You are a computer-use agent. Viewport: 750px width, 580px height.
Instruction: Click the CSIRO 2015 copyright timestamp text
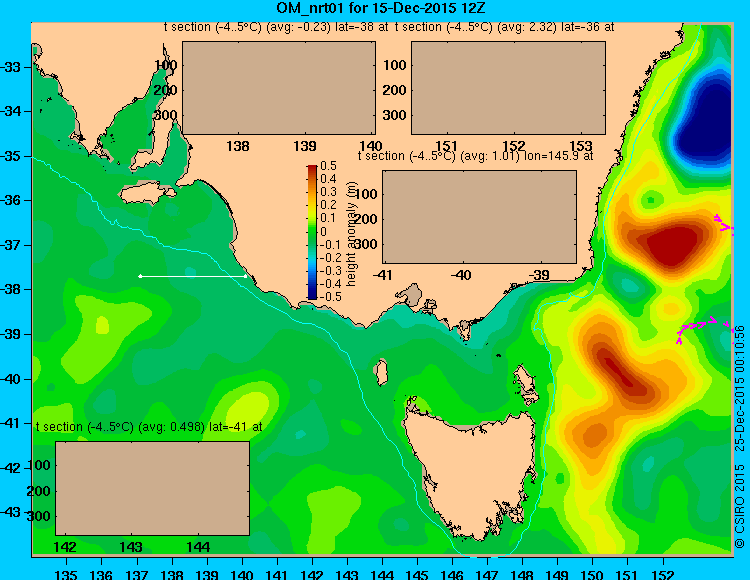tap(739, 437)
